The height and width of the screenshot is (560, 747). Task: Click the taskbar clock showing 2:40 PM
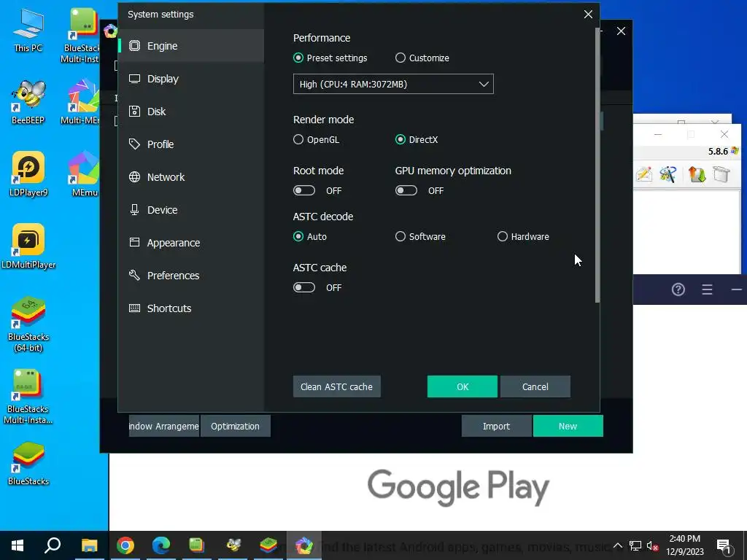[x=684, y=545]
